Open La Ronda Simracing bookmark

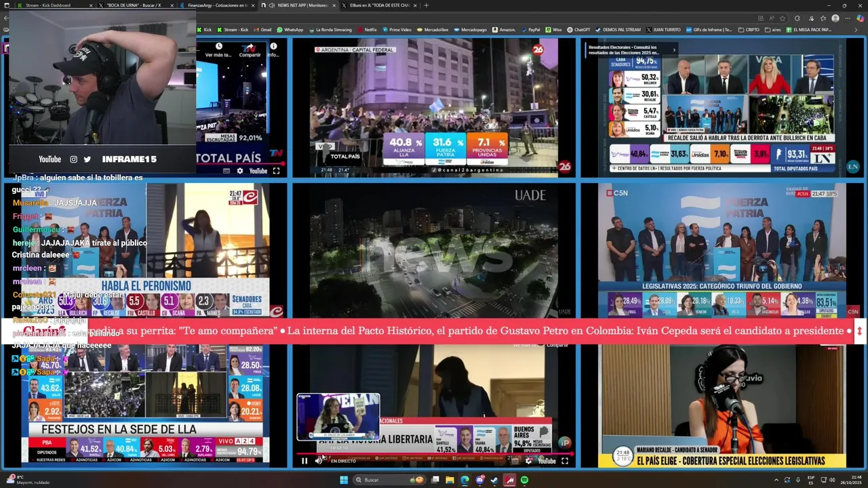330,30
